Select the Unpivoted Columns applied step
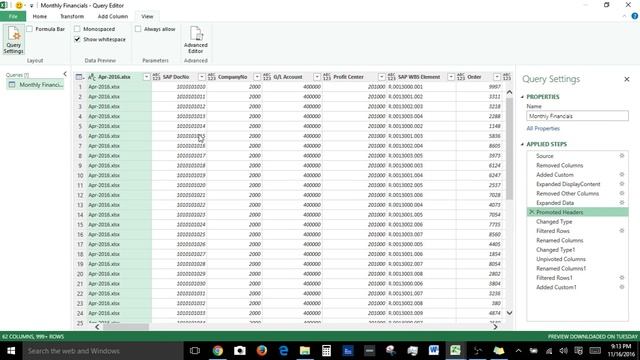Viewport: 640px width, 360px height. (561, 259)
